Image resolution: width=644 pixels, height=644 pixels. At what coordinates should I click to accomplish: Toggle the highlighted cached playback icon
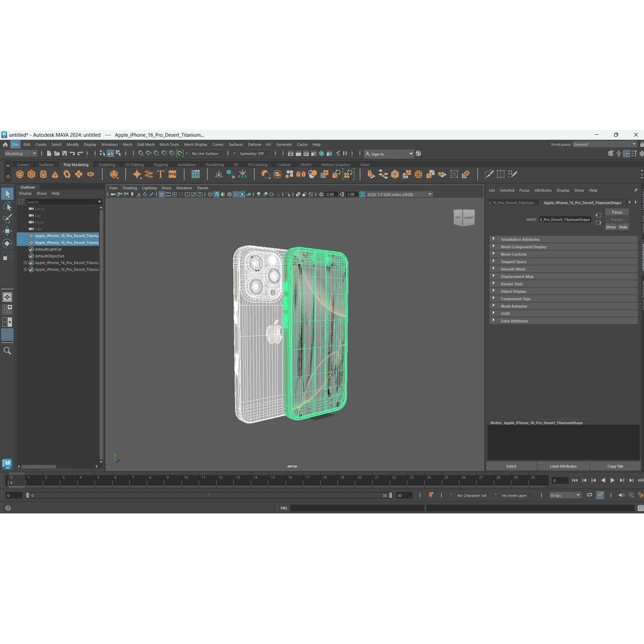tap(600, 496)
